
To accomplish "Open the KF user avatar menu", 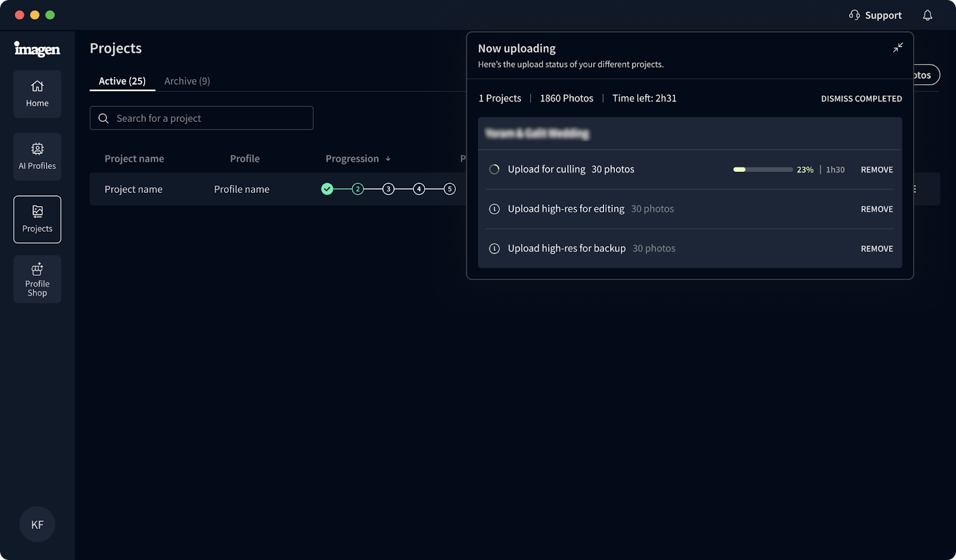I will point(37,524).
